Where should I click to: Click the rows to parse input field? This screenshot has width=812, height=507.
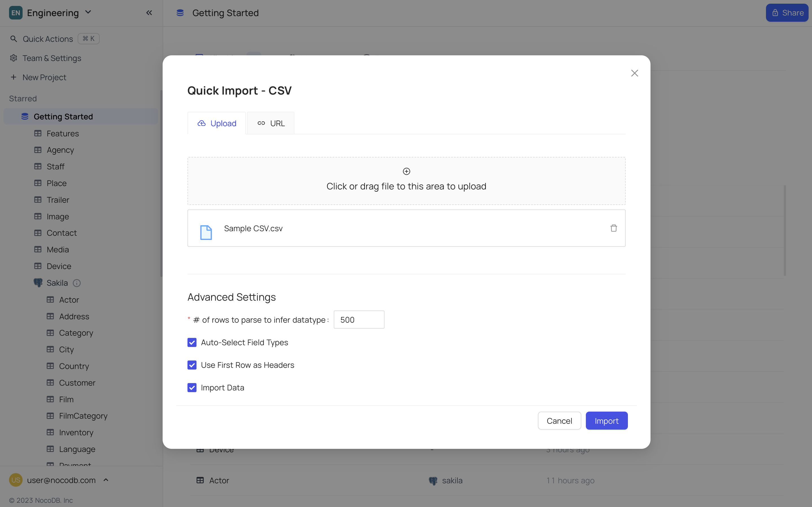[359, 320]
